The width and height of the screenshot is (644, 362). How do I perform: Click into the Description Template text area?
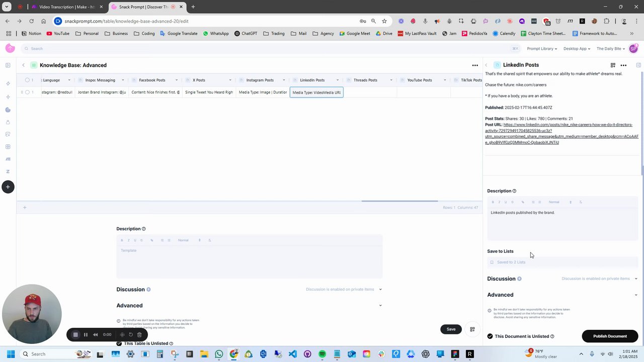pos(249,262)
